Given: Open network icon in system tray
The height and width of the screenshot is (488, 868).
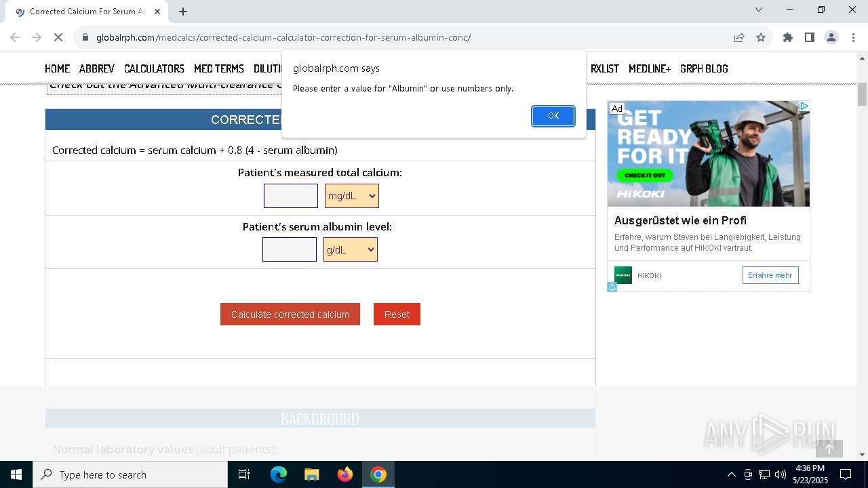Looking at the screenshot, I should click(764, 474).
